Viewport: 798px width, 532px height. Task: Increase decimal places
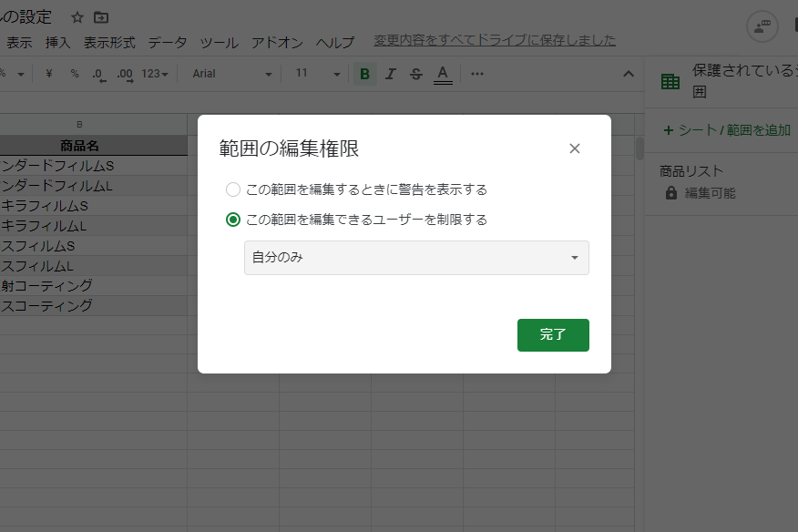125,74
